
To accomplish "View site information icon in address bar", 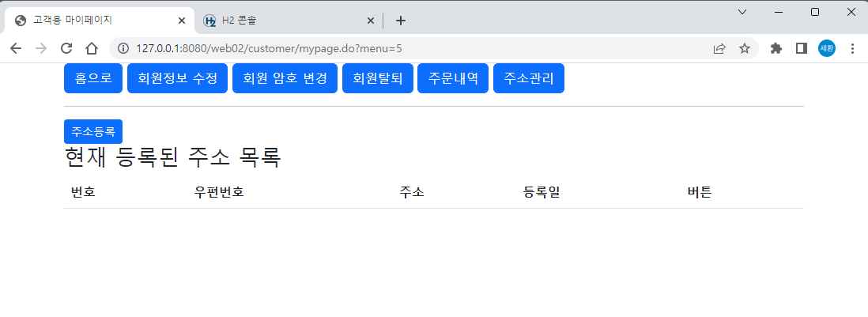I will 123,49.
